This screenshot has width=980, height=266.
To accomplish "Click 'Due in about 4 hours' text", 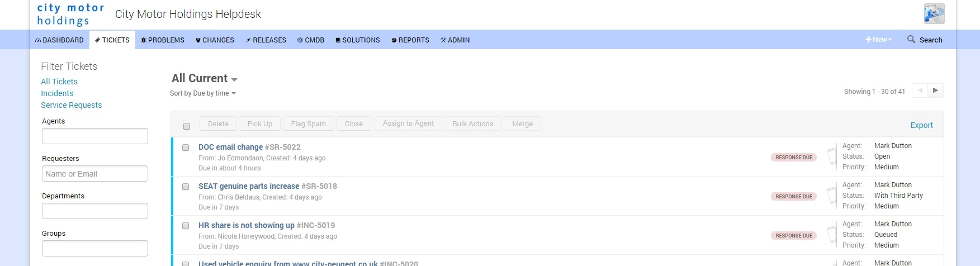I will (230, 168).
